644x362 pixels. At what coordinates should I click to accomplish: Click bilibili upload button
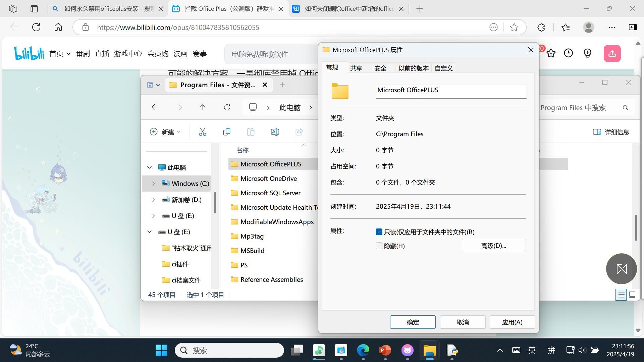tap(612, 53)
